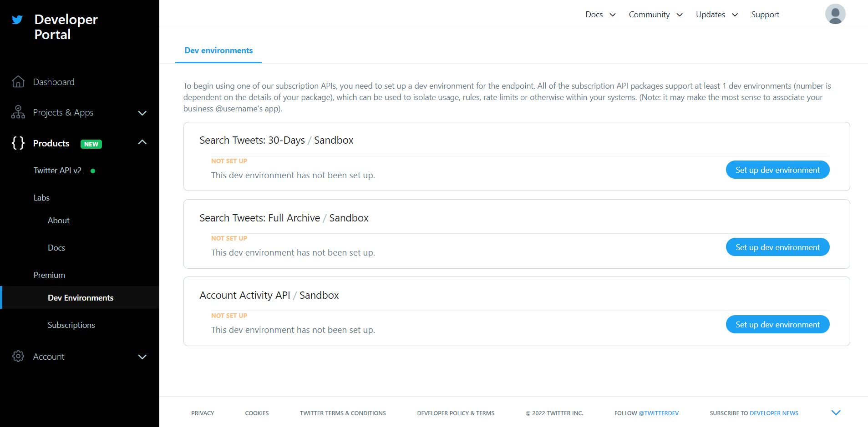Select Premium in the sidebar
The height and width of the screenshot is (427, 868).
[49, 275]
